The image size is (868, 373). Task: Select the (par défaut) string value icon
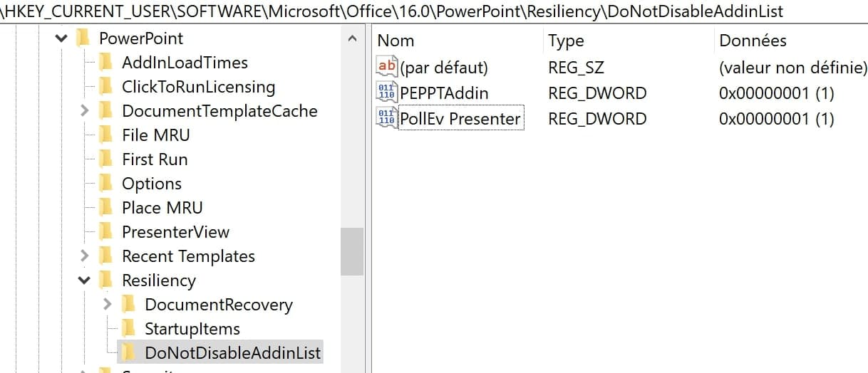(386, 66)
